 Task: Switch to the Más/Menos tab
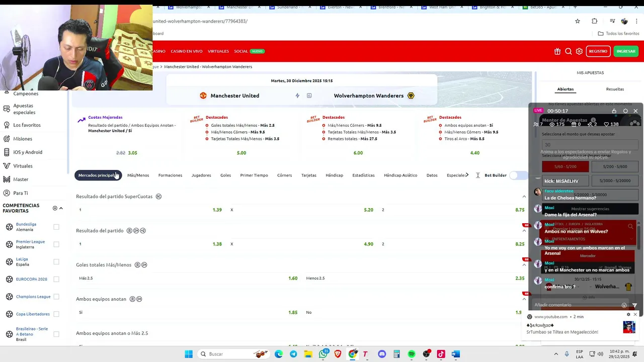tap(138, 175)
